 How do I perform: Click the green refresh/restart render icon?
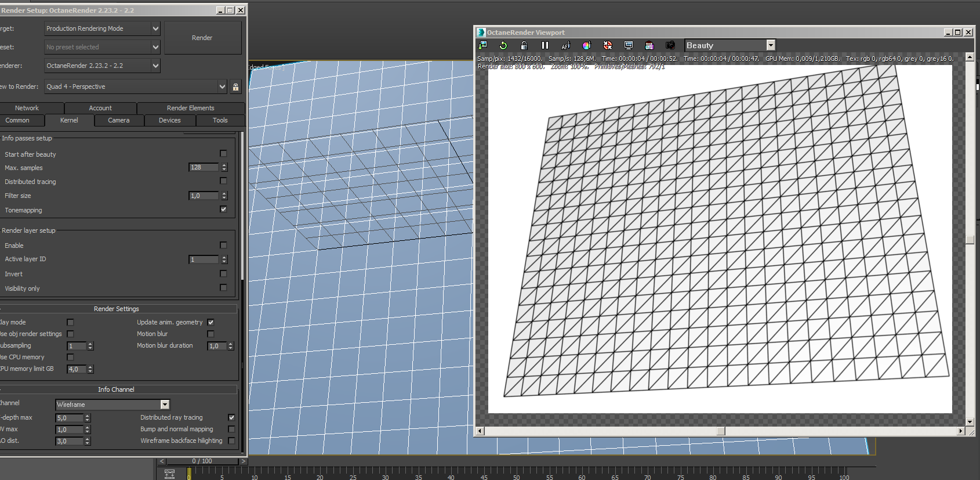503,45
